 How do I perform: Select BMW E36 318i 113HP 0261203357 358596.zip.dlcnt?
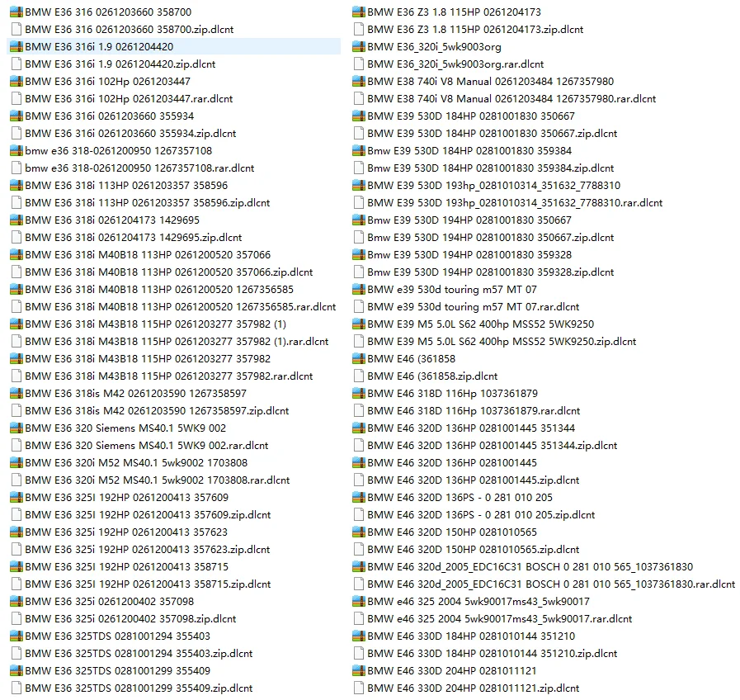tap(140, 202)
